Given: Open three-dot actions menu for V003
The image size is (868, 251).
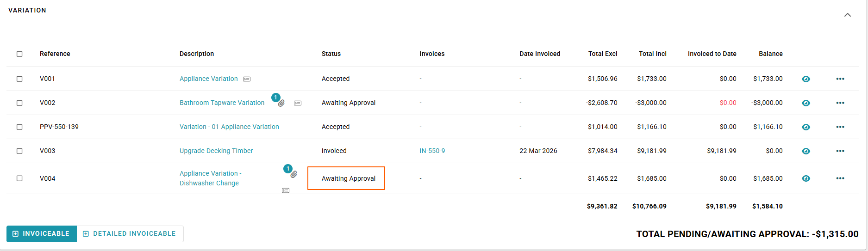Looking at the screenshot, I should click(x=840, y=151).
